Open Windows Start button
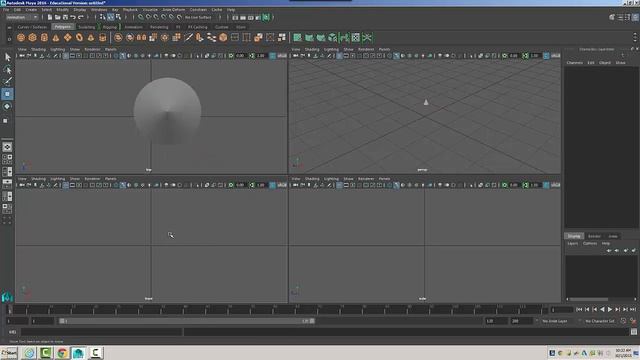 tap(9, 353)
